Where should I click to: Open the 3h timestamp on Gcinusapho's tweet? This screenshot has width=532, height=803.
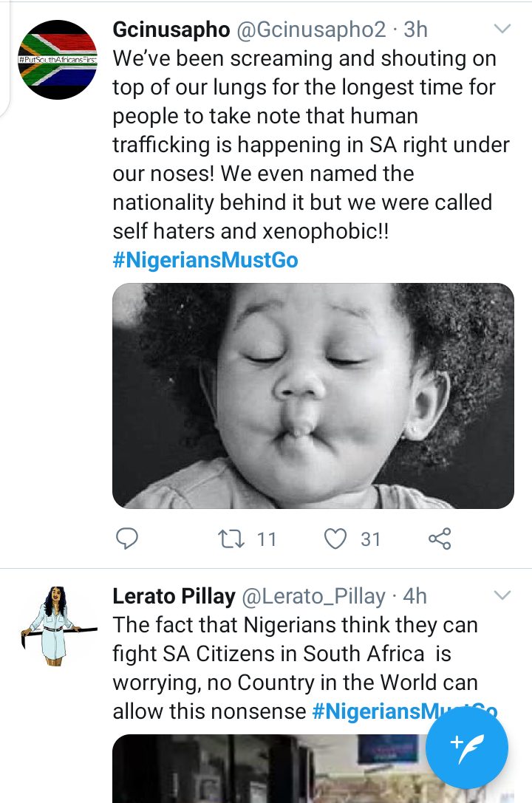click(416, 30)
